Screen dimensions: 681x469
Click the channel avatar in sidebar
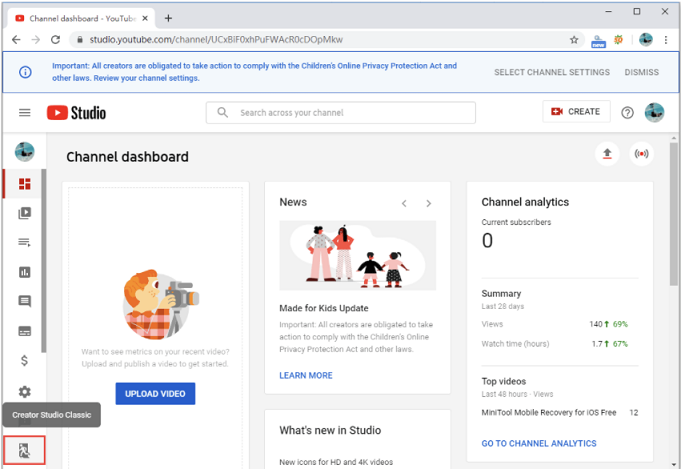[24, 152]
